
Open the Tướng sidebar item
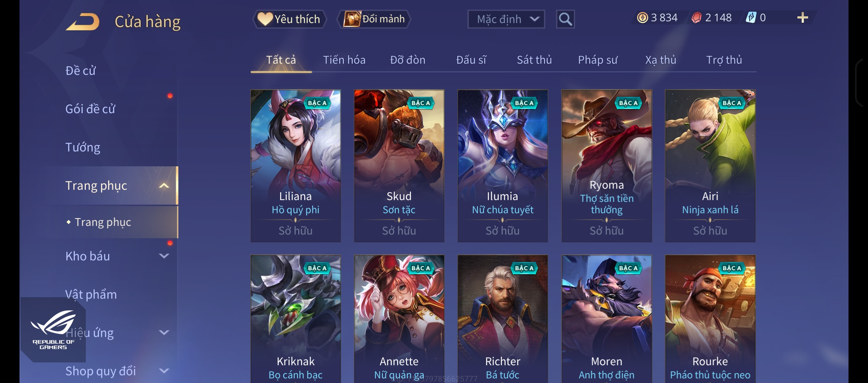tap(83, 147)
